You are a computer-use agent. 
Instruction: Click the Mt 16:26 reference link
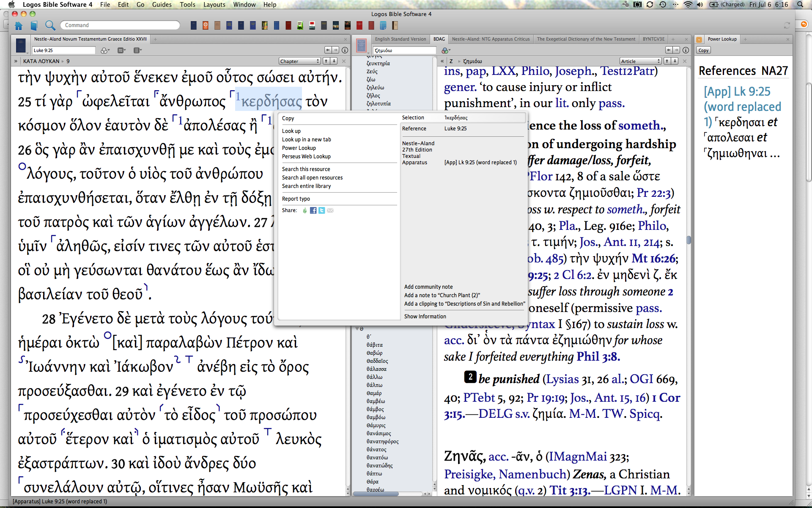click(654, 259)
